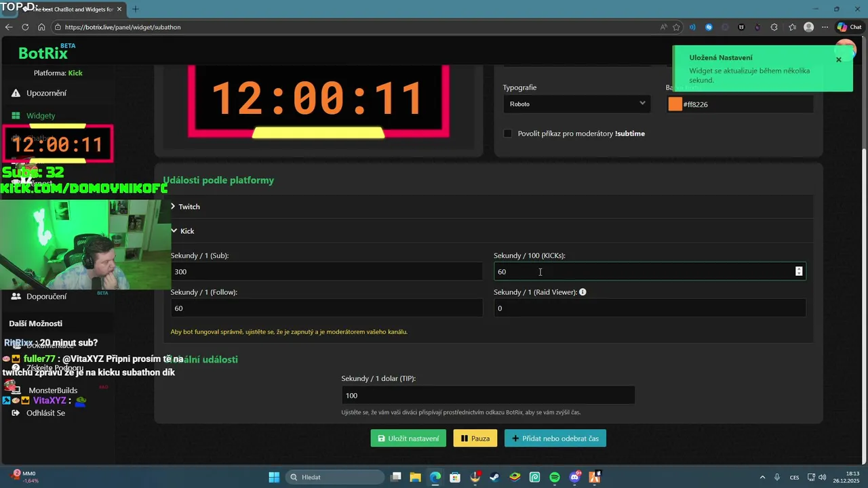868x488 pixels.
Task: Open Task View on the taskbar
Action: (396, 477)
